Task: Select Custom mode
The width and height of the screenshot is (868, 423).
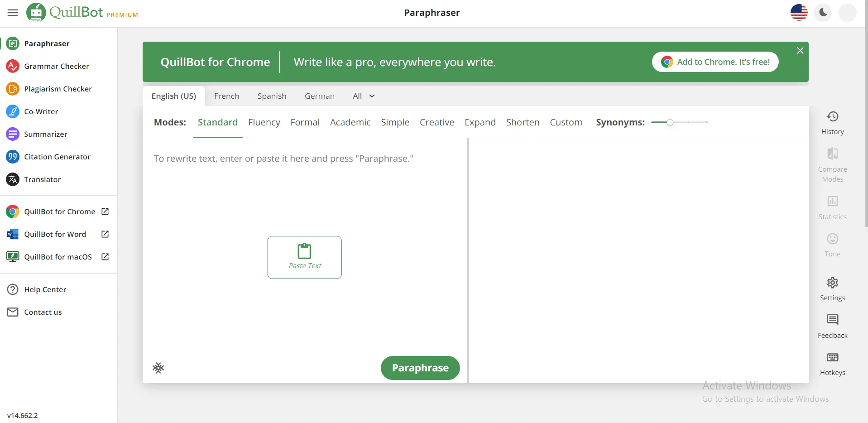Action: tap(566, 122)
